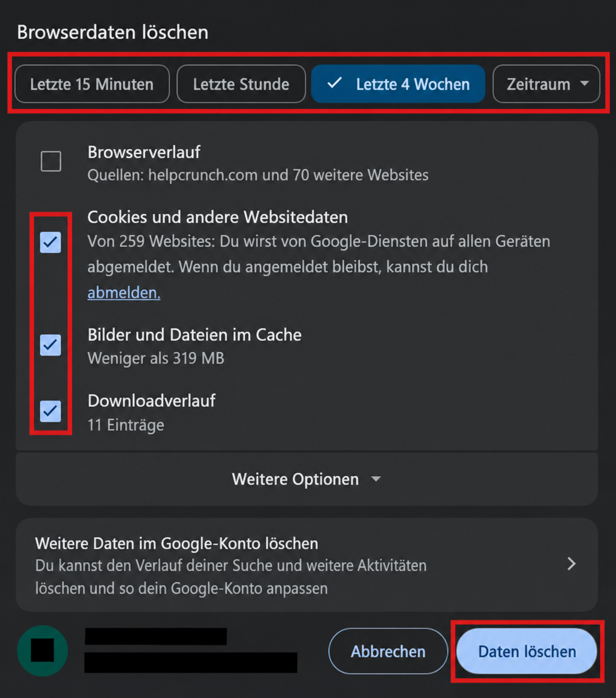Click text 'Weniger als 319 MB'

pos(156,359)
